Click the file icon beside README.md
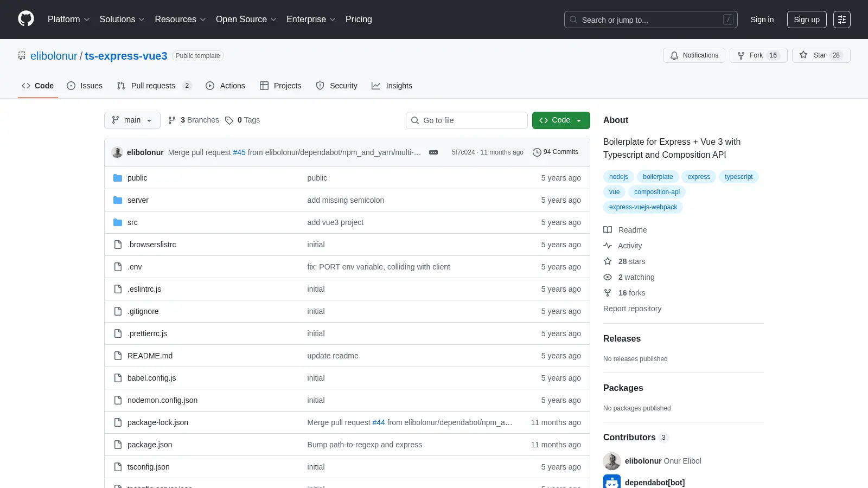Image resolution: width=868 pixels, height=488 pixels. 118,356
